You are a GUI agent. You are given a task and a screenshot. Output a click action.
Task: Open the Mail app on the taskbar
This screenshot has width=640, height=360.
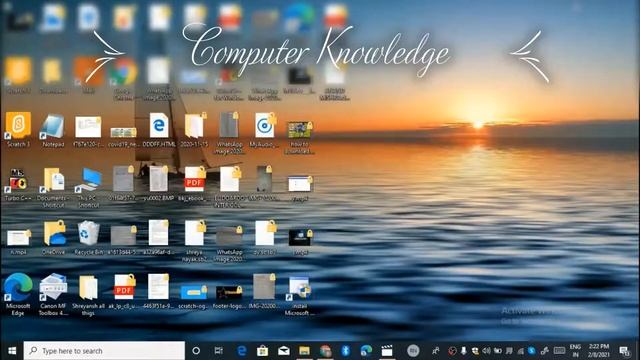tap(284, 351)
